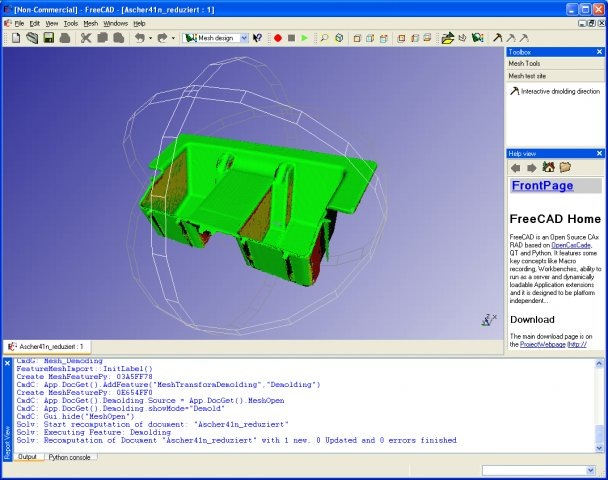Viewport: 608px width, 480px height.
Task: Open the Mesh menu
Action: pyautogui.click(x=91, y=24)
